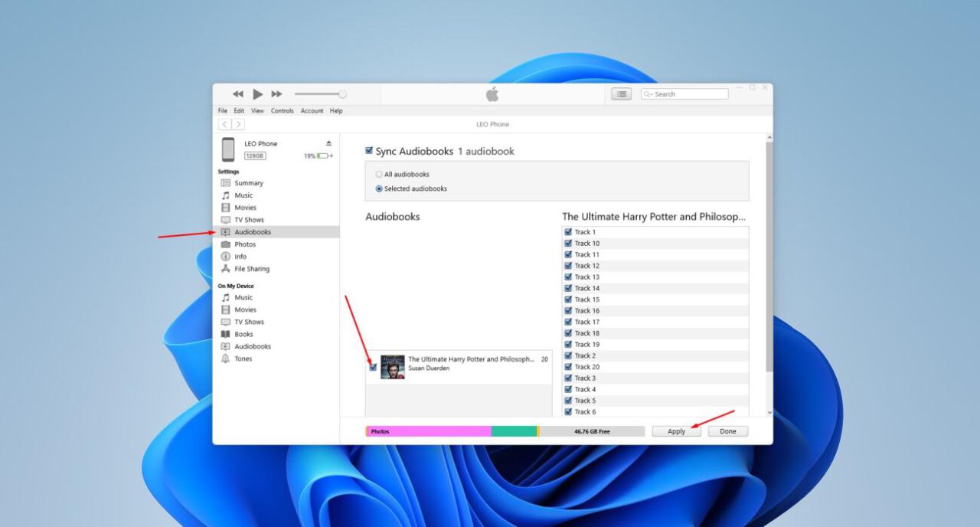
Task: Toggle the Track 1 checkbox
Action: (x=568, y=232)
